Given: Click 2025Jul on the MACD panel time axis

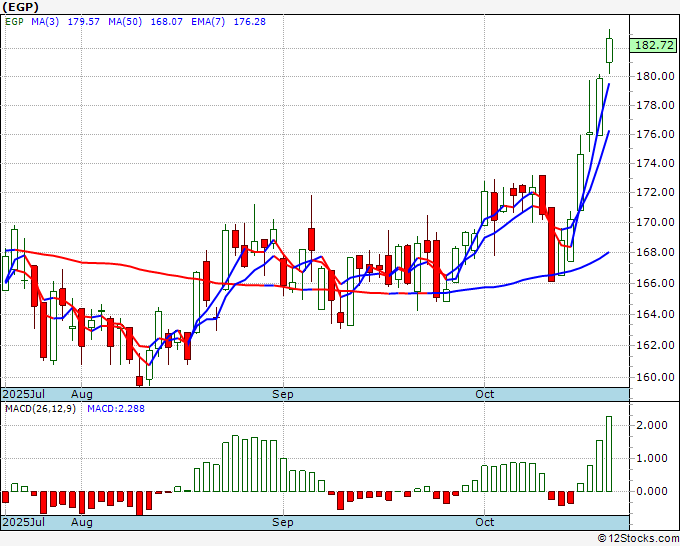Looking at the screenshot, I should [23, 522].
